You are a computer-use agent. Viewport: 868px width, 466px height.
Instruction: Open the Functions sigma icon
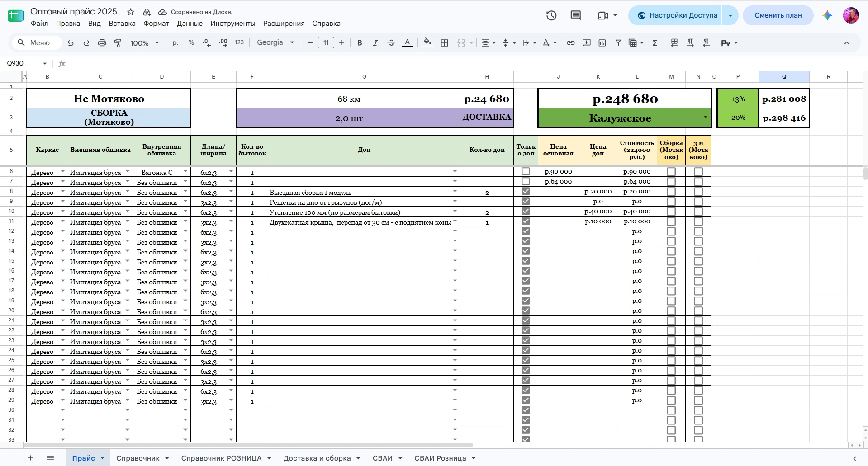655,43
